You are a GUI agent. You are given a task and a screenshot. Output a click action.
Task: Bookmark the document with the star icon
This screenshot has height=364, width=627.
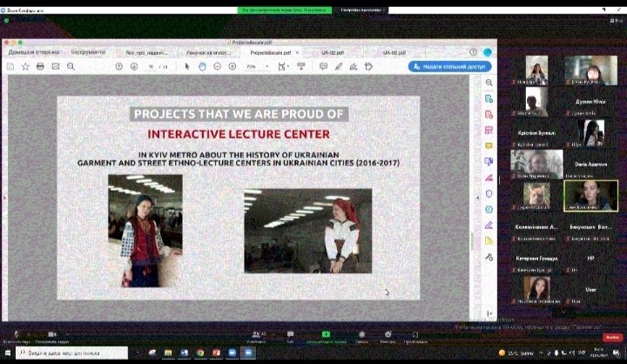click(x=25, y=66)
